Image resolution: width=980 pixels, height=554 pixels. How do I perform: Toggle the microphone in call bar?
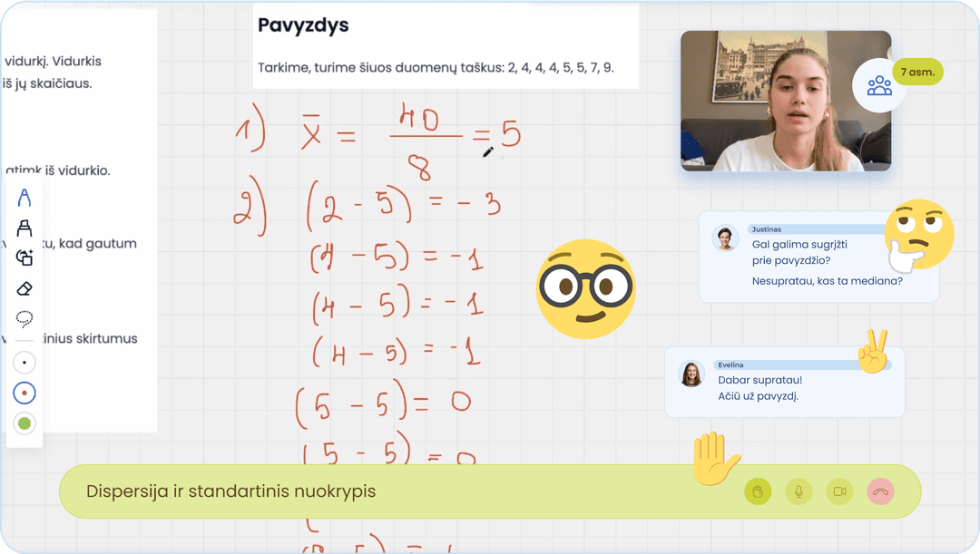tap(799, 491)
